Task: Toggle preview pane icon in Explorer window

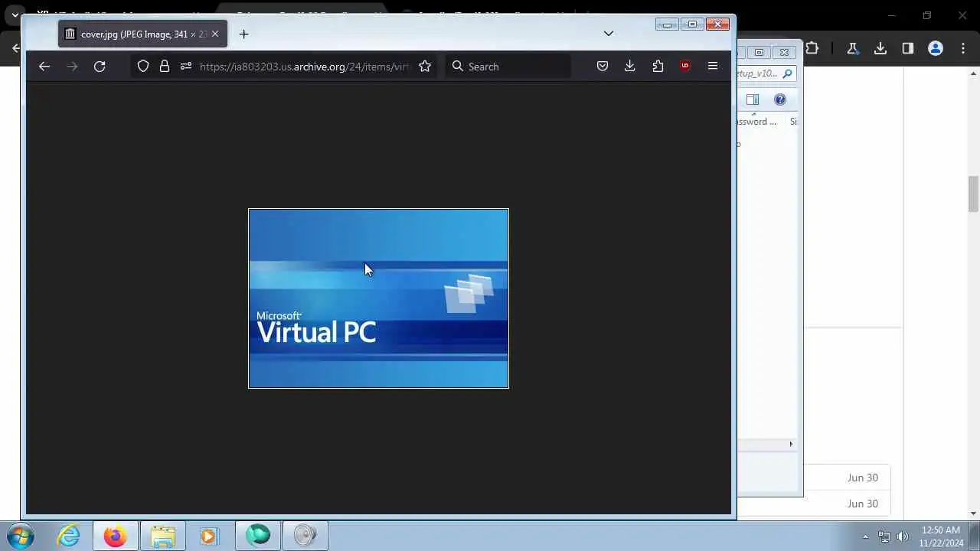Action: pos(753,99)
